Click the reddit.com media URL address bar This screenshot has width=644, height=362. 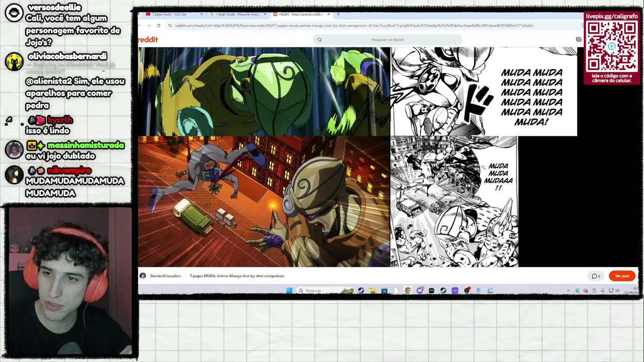[354, 26]
